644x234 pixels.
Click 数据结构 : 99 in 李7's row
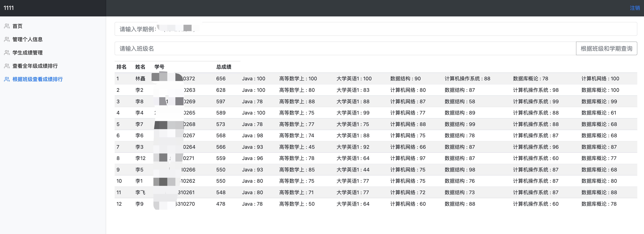tap(460, 124)
